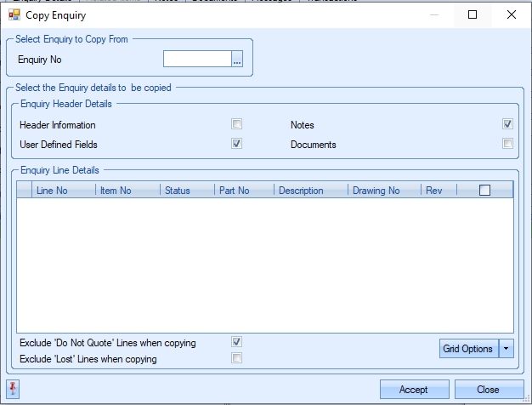Enable the Header Information checkbox
The width and height of the screenshot is (532, 405).
click(x=237, y=124)
